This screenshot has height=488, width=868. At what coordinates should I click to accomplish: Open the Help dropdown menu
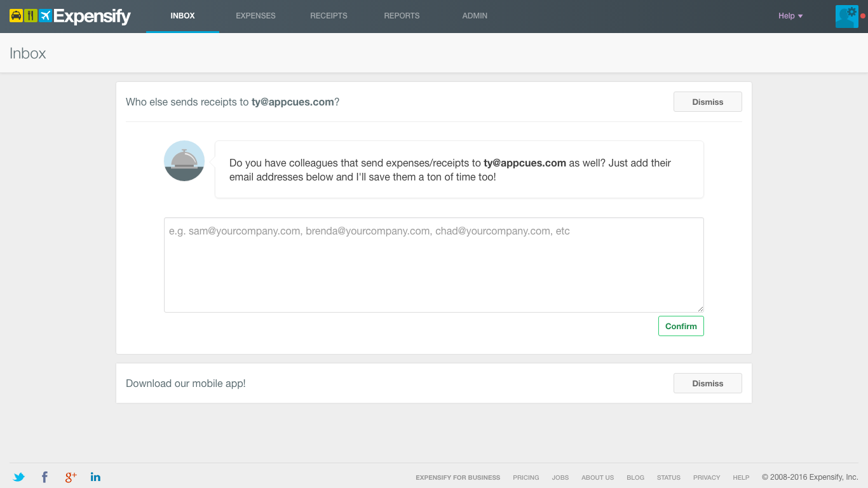[790, 16]
